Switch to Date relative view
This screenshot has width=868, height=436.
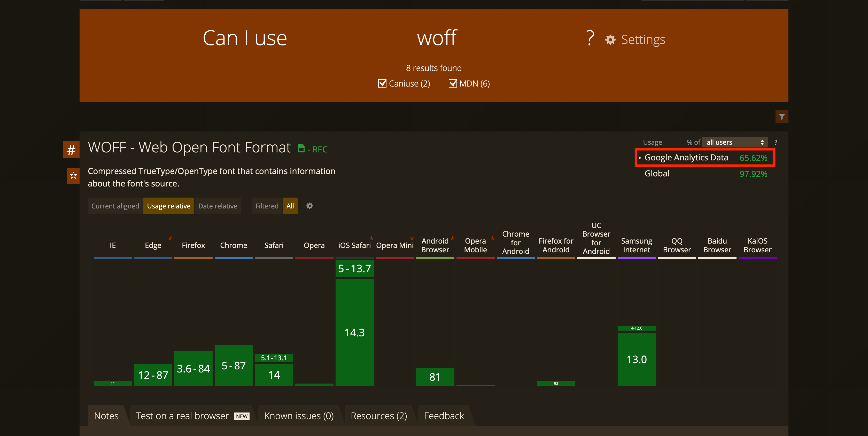coord(218,206)
